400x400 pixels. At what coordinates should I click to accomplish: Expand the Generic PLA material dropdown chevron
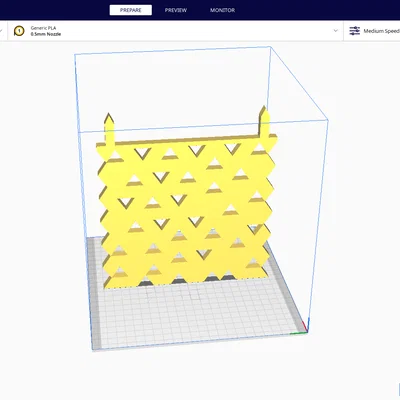pos(336,31)
